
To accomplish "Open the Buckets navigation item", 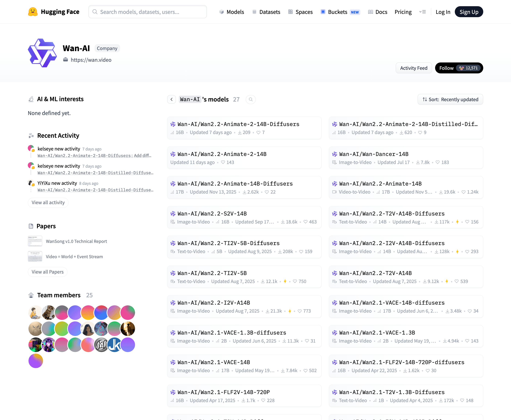I will coord(340,12).
